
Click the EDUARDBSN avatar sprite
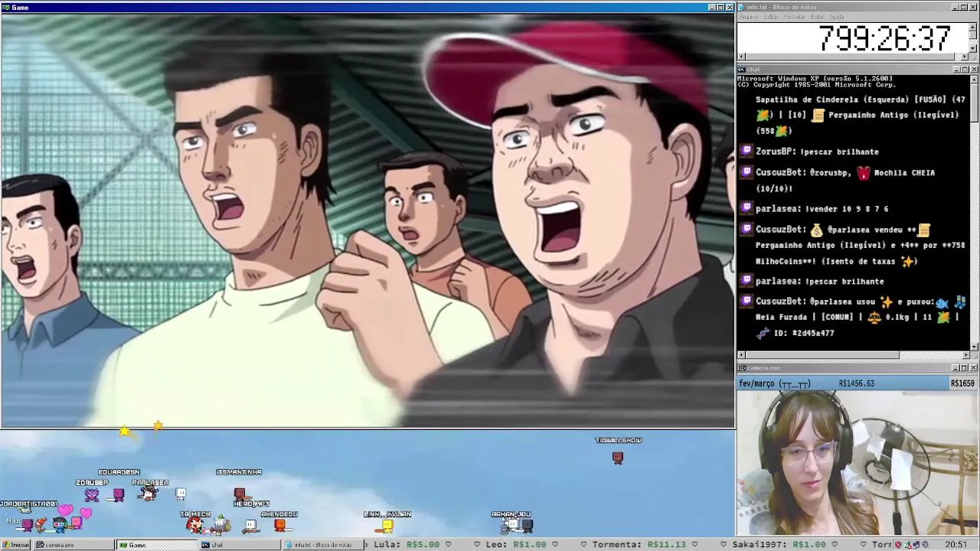(x=118, y=494)
